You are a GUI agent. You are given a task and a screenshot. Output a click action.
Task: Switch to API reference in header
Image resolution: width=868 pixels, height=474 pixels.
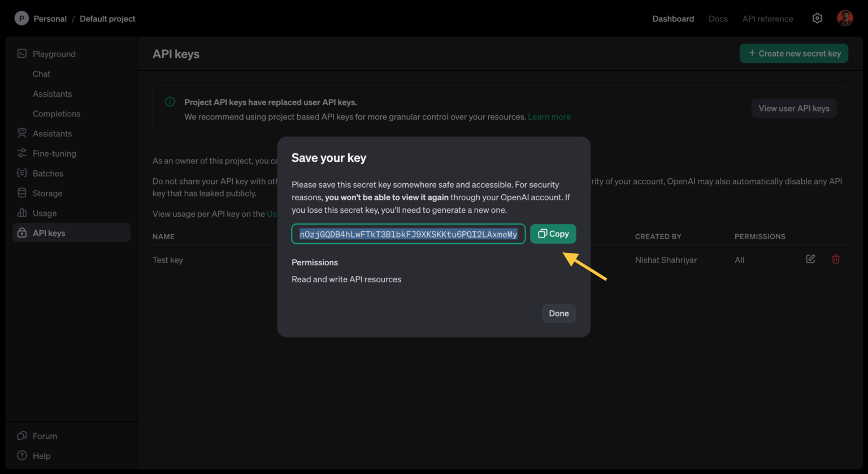(767, 19)
